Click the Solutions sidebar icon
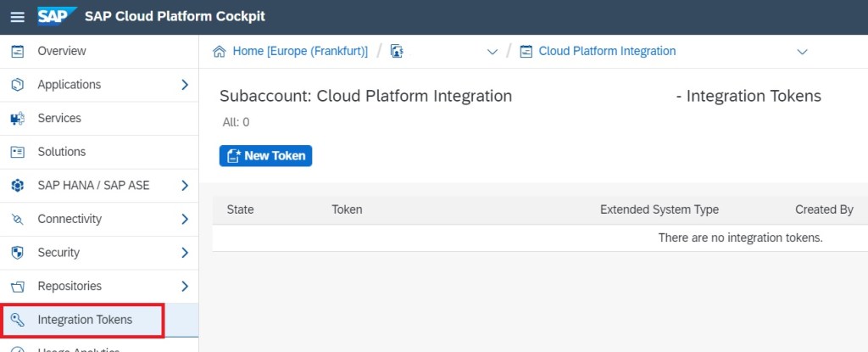 (17, 152)
